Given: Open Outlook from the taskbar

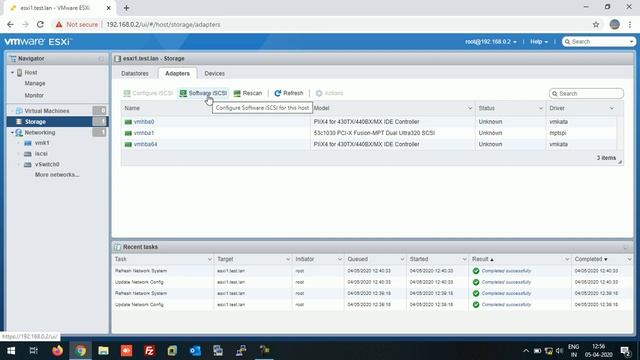Looking at the screenshot, I should coord(195,351).
